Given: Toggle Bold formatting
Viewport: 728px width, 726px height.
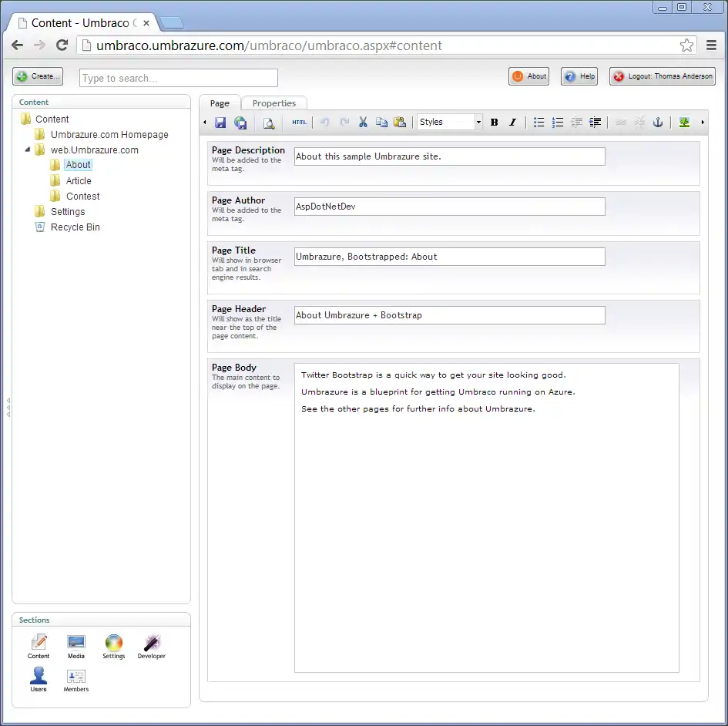Looking at the screenshot, I should point(494,123).
